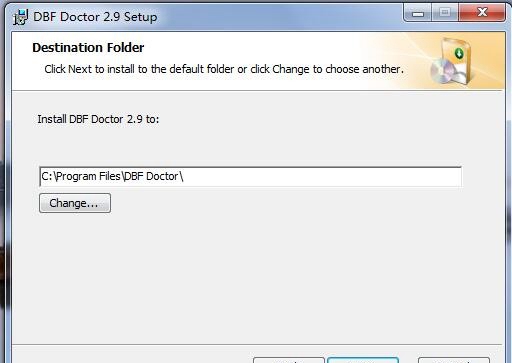This screenshot has width=512, height=363.
Task: Click the rightmost bottom wizard button
Action: pyautogui.click(x=454, y=360)
